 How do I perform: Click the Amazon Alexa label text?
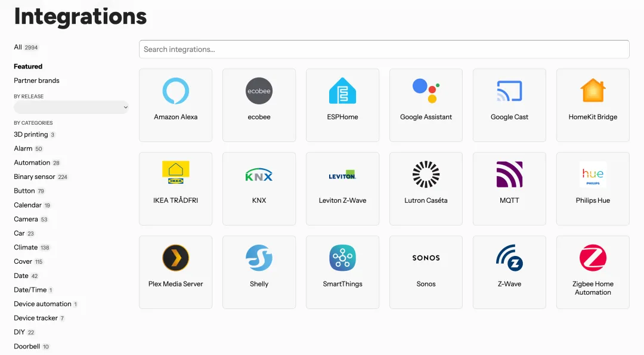click(176, 117)
